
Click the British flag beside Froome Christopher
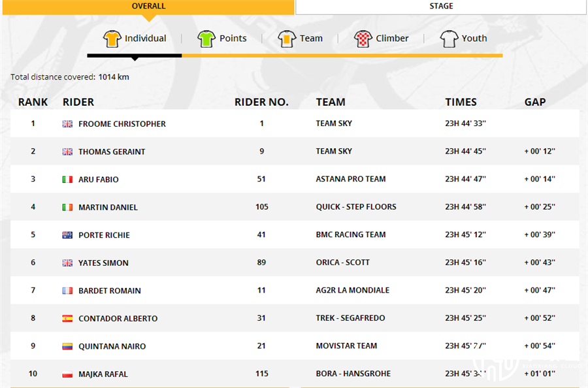[67, 123]
